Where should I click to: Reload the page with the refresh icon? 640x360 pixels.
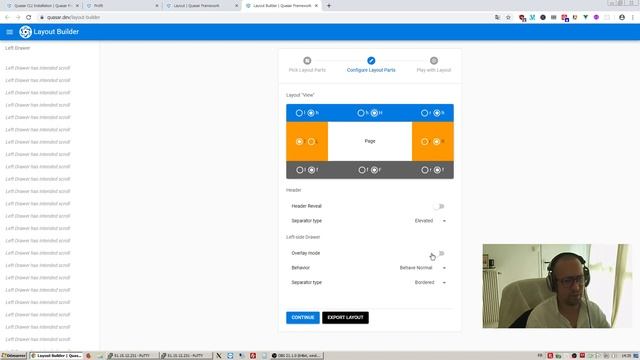click(29, 18)
